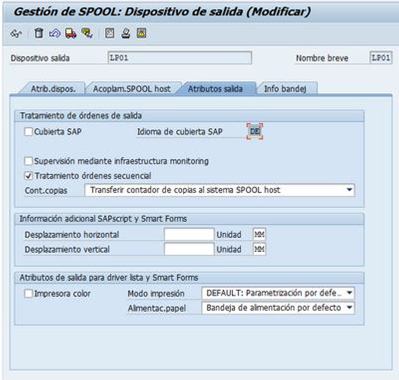Click the yellow funnel toolbar icon
Image resolution: width=399 pixels, height=380 pixels.
(87, 33)
